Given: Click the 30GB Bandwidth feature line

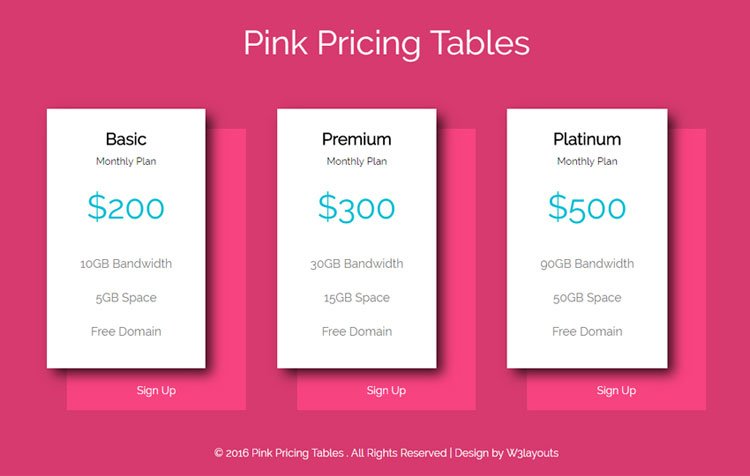Looking at the screenshot, I should (356, 264).
